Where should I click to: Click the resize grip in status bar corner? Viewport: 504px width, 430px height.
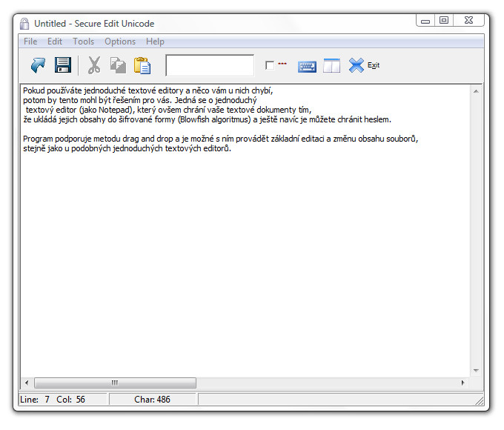coord(480,400)
